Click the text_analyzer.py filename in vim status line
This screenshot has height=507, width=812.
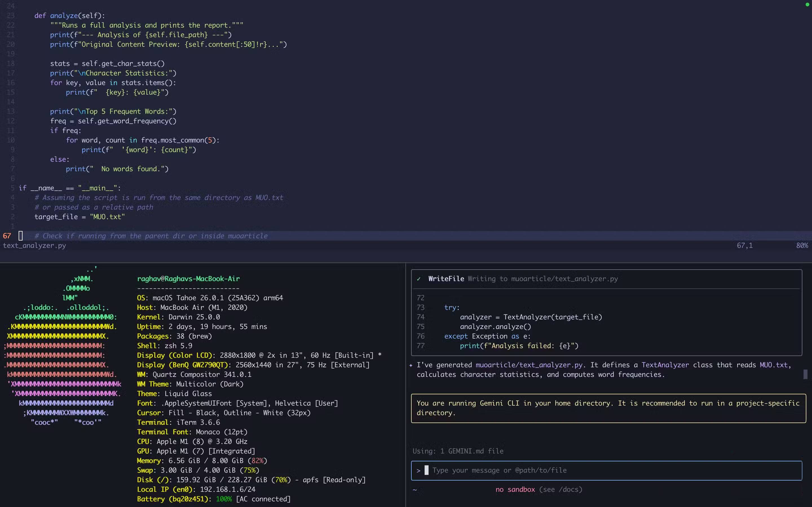[x=35, y=245]
